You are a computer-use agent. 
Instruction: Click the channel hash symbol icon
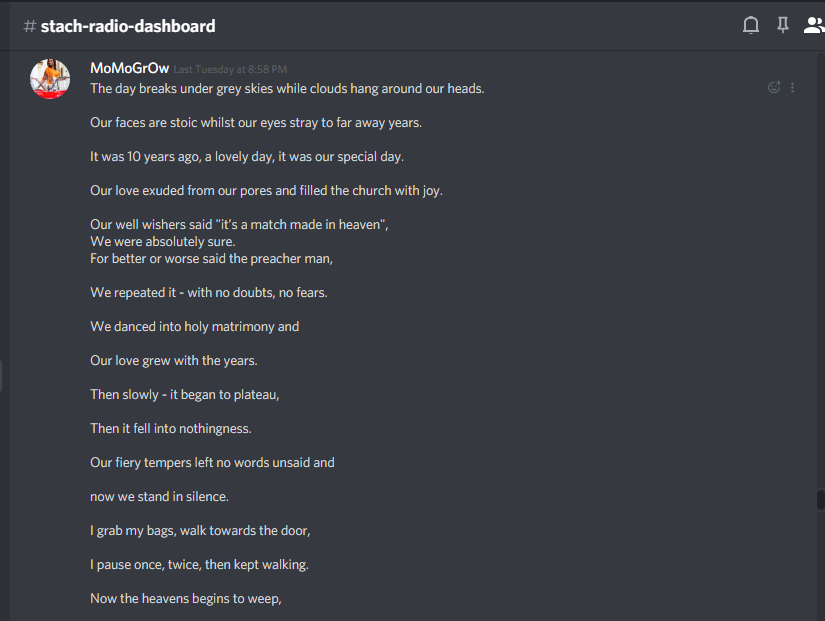[29, 26]
